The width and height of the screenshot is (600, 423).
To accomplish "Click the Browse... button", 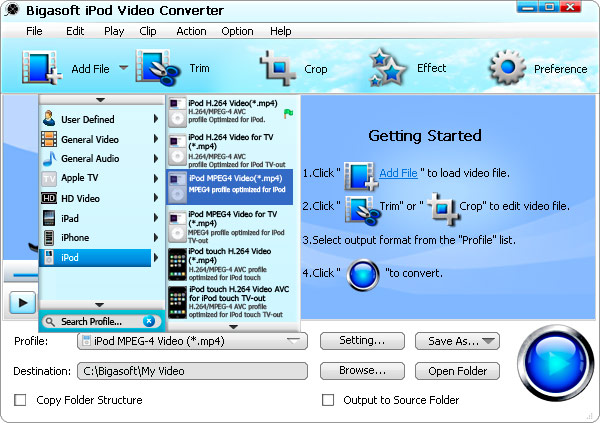I will click(x=362, y=371).
